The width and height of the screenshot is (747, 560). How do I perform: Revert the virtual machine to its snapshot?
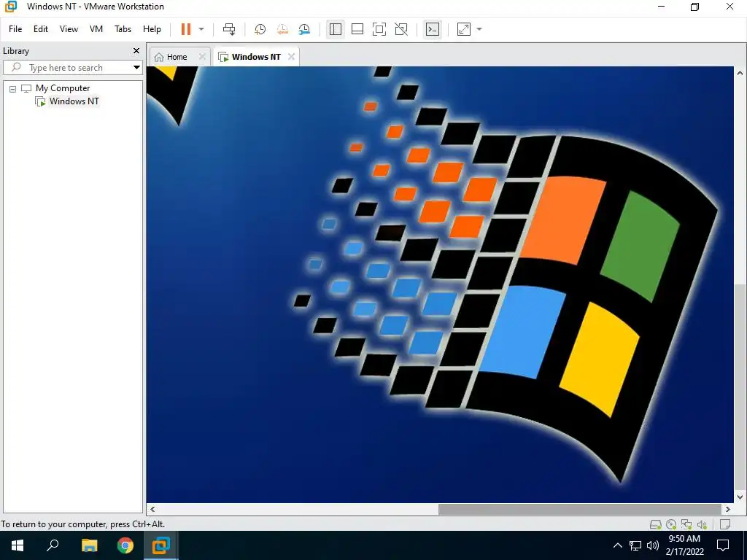point(282,29)
